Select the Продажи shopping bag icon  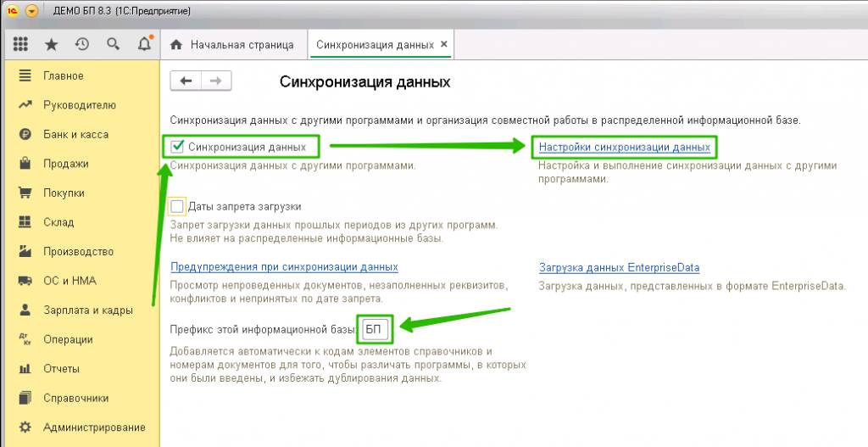(25, 164)
